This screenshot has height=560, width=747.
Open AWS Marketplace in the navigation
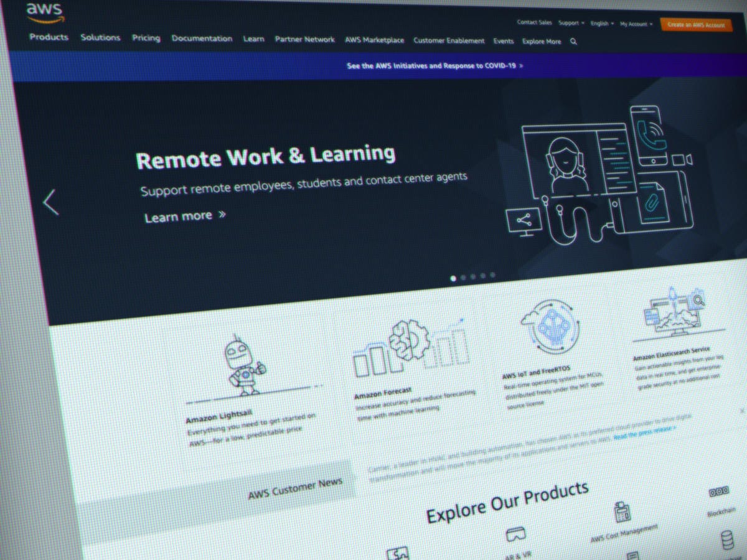375,40
